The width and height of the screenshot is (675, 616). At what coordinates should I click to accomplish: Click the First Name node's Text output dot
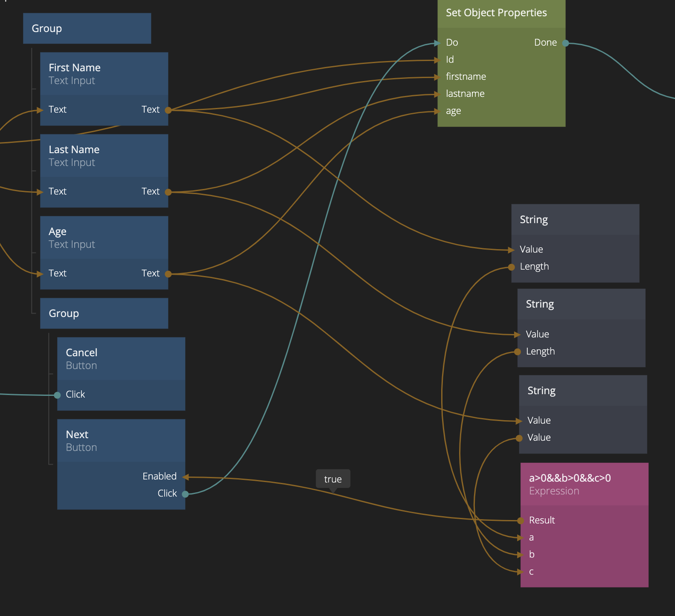pyautogui.click(x=168, y=110)
